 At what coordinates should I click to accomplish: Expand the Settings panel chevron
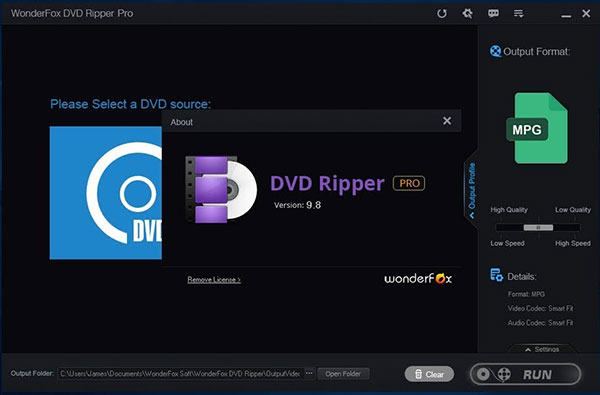click(x=541, y=349)
